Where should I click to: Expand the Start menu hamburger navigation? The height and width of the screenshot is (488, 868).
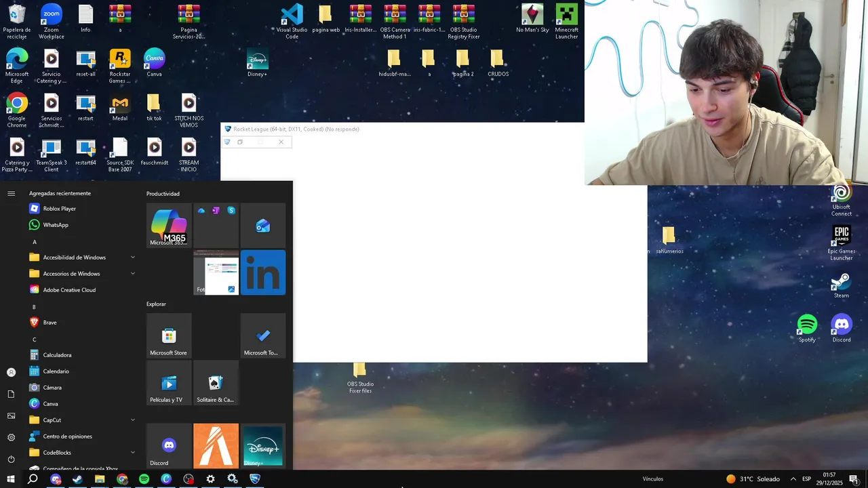click(x=11, y=194)
